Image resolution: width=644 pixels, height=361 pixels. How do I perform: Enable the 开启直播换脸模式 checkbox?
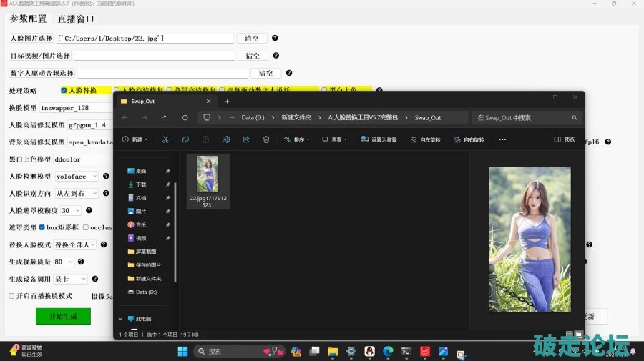11,295
